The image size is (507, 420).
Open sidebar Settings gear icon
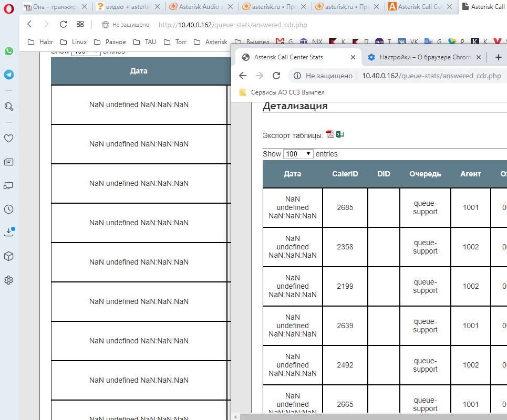pos(9,280)
